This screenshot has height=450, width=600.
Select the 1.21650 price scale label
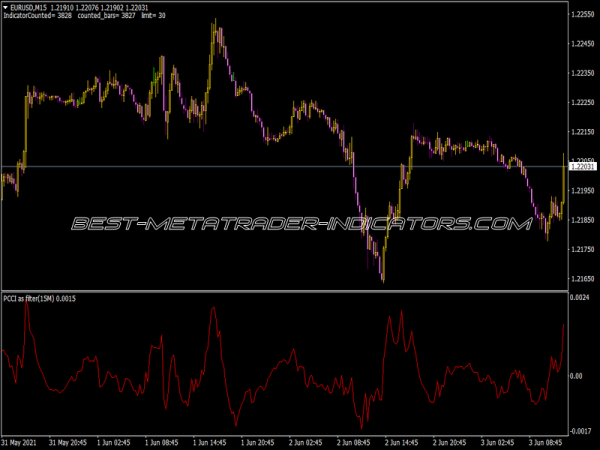[581, 279]
